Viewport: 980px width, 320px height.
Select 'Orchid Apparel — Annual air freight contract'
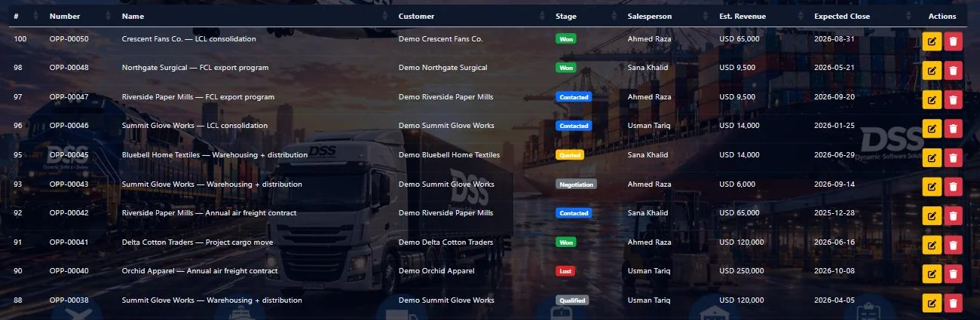click(x=200, y=271)
